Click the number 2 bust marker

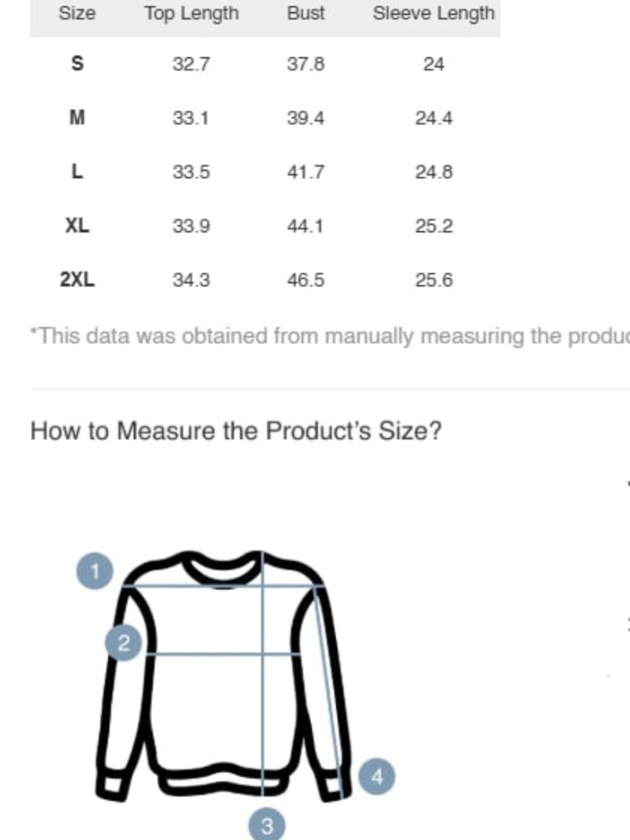tap(123, 643)
